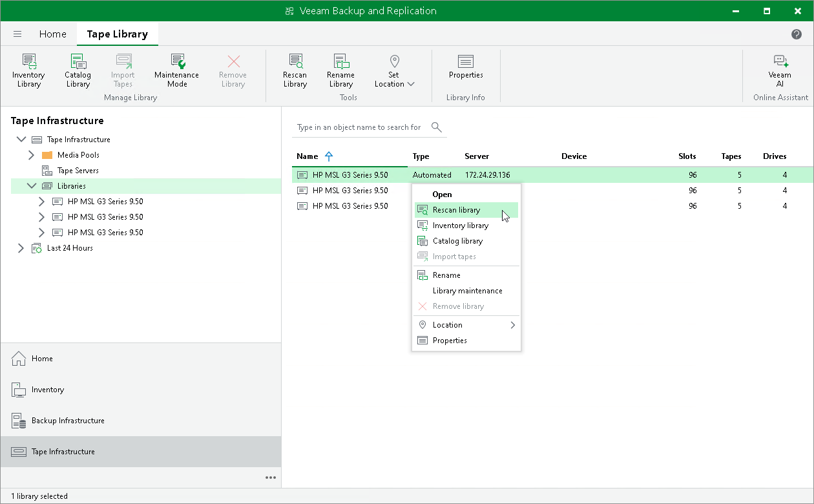Toggle Maintenance Mode in the ribbon
The width and height of the screenshot is (814, 504).
[177, 71]
